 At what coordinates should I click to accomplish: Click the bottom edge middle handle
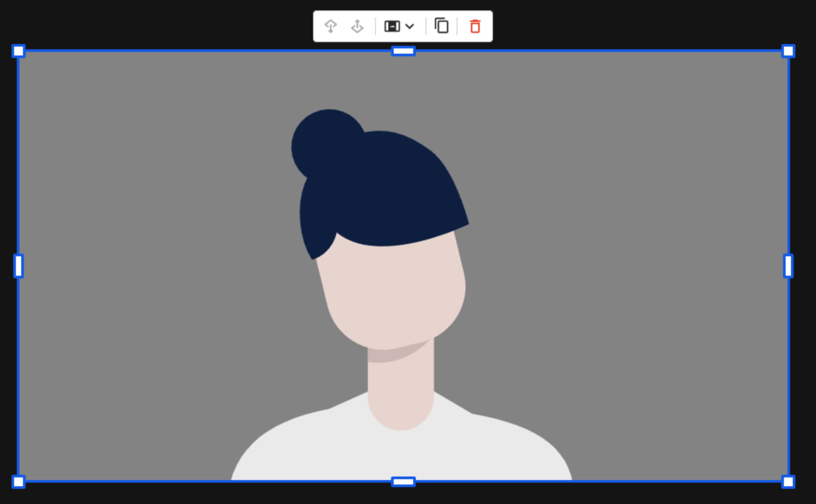(403, 481)
